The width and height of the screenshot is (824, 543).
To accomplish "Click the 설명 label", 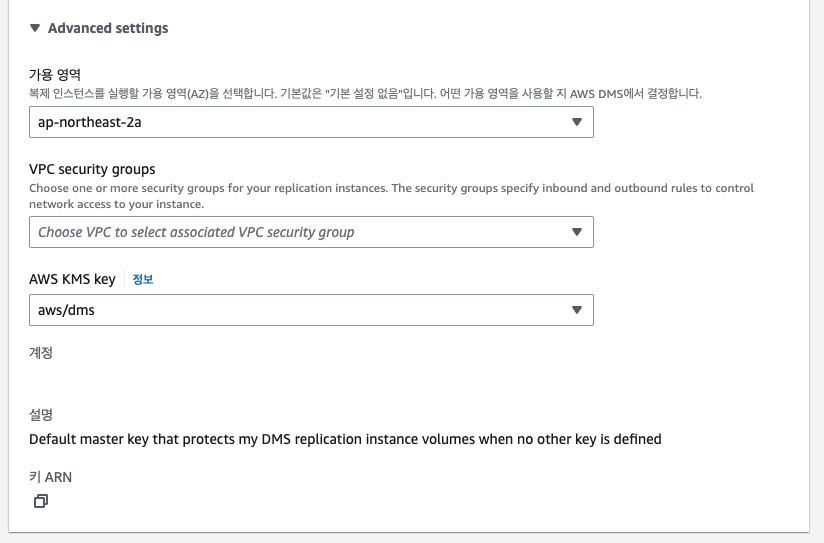I will click(x=41, y=415).
